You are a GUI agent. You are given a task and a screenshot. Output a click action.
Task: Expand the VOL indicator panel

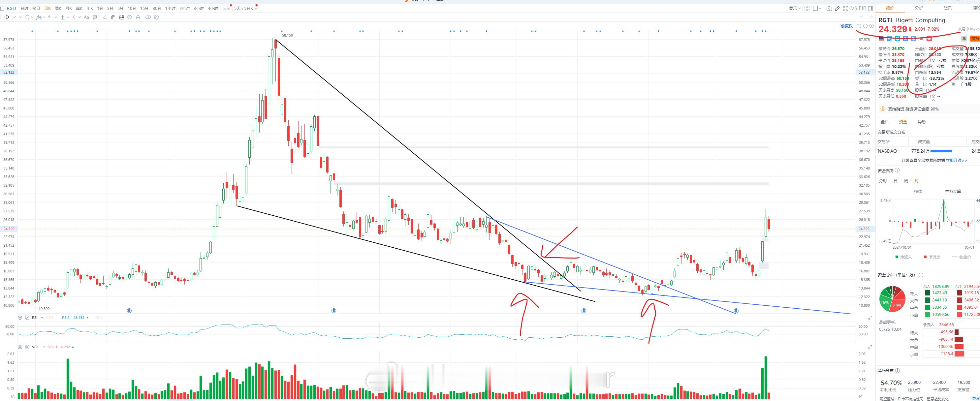[870, 347]
